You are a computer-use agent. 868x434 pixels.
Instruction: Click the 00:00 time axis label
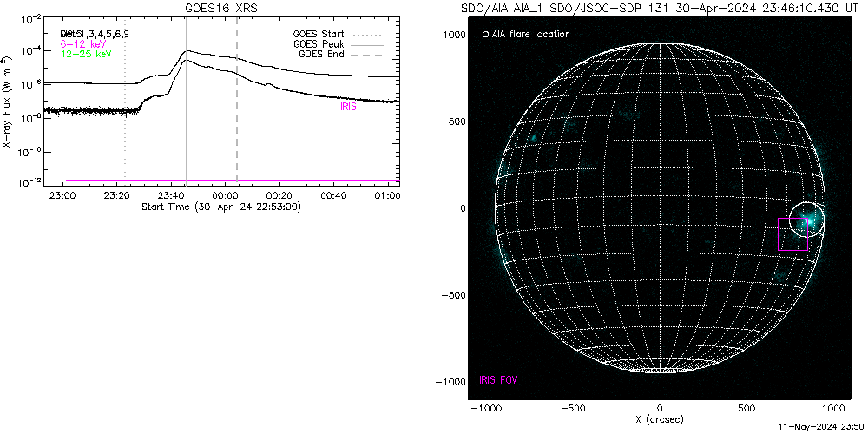tap(225, 195)
